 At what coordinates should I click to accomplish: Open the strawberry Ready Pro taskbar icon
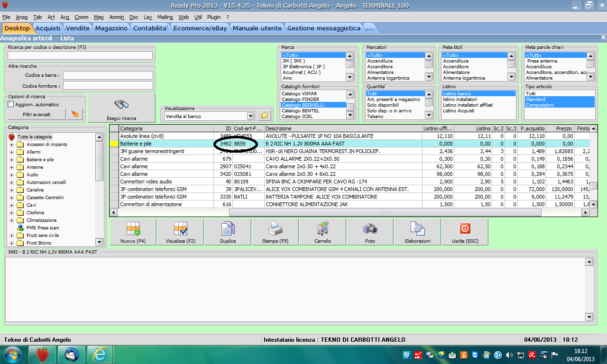43,354
